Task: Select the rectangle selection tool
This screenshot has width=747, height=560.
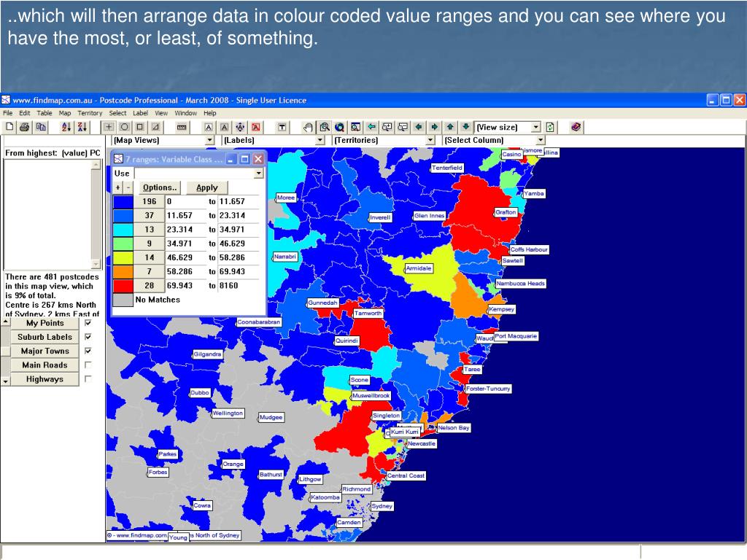Action: click(x=140, y=127)
